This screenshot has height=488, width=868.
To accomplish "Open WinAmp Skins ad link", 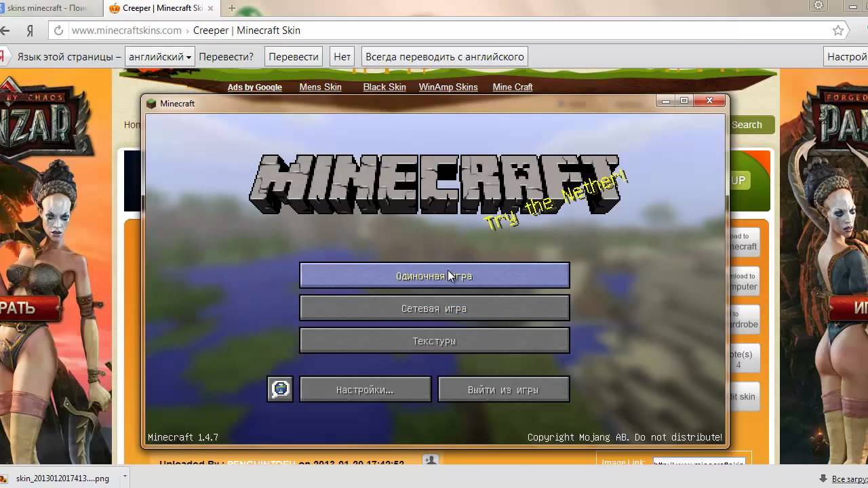I will coord(448,87).
